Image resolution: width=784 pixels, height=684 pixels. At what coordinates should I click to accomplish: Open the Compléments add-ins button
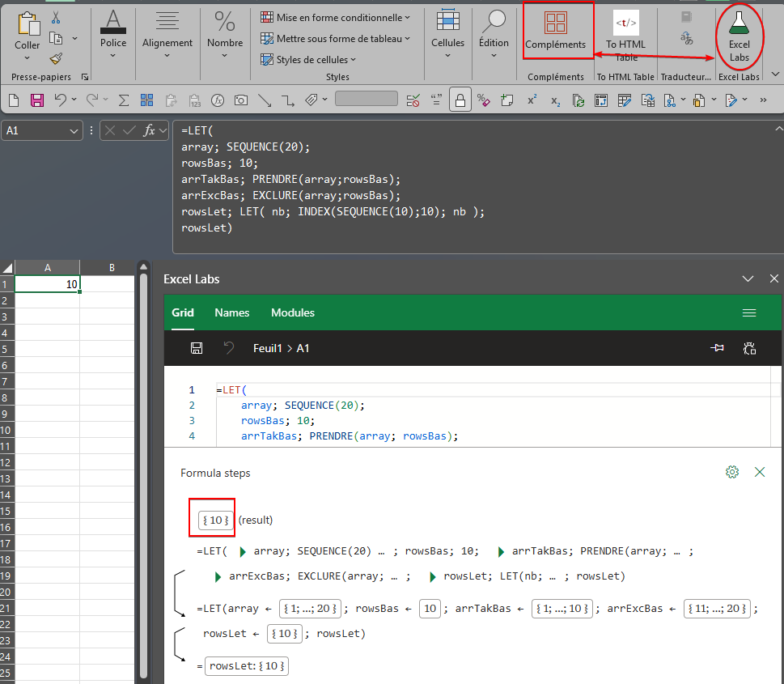pyautogui.click(x=556, y=31)
